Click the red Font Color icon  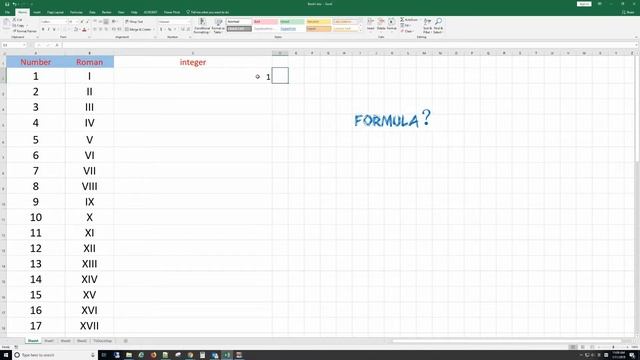pos(84,29)
